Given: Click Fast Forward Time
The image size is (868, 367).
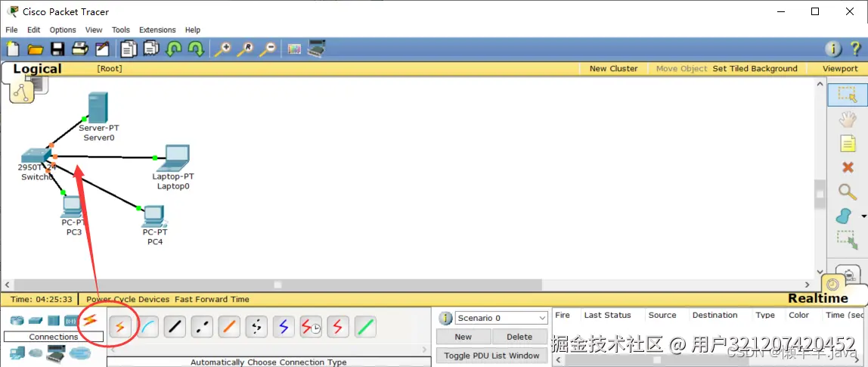Looking at the screenshot, I should click(212, 299).
